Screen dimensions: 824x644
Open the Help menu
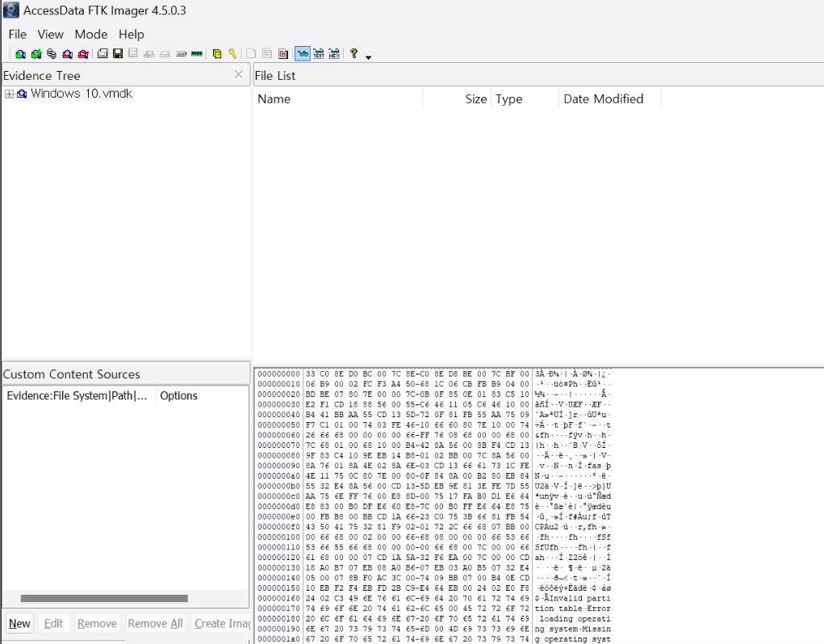[x=131, y=34]
